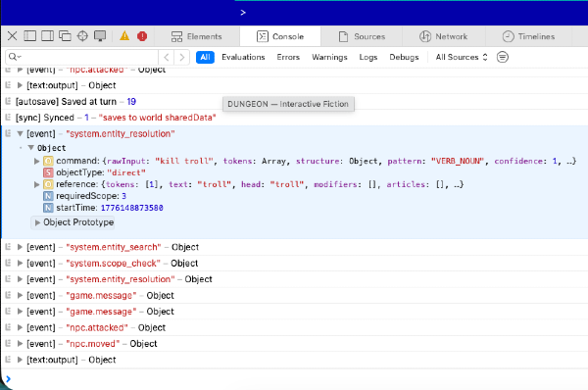Click log icon beside system.entity_search row
This screenshot has width=588, height=390.
pos(8,247)
